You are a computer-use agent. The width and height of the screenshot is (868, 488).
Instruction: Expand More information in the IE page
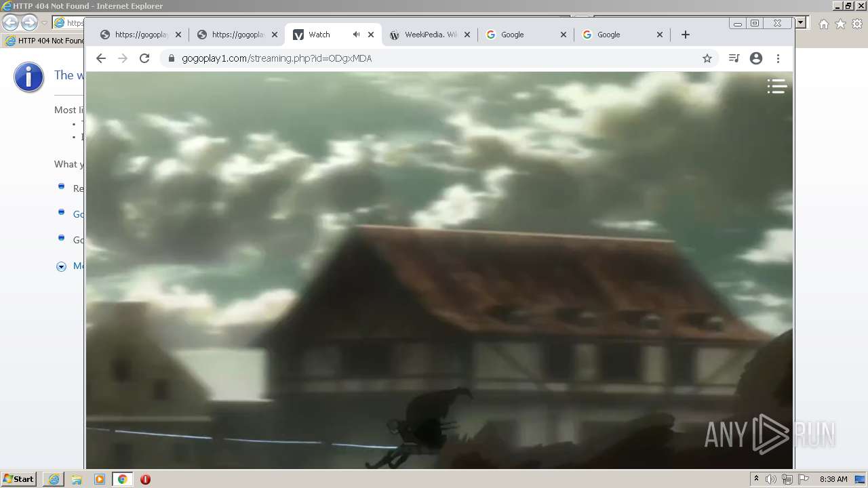tap(61, 266)
